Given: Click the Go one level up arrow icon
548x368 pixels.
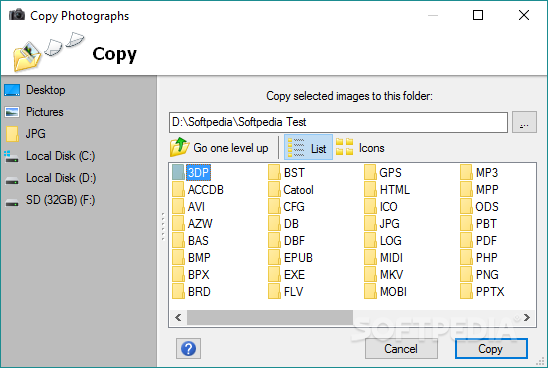Looking at the screenshot, I should (179, 147).
